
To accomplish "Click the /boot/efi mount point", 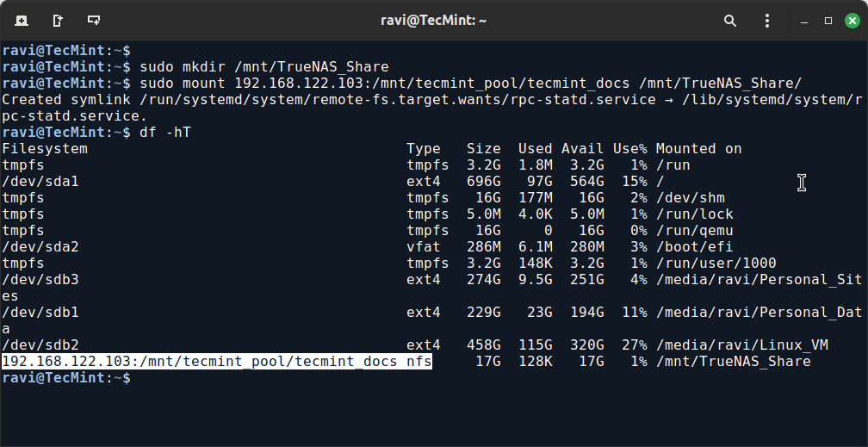I will point(695,247).
